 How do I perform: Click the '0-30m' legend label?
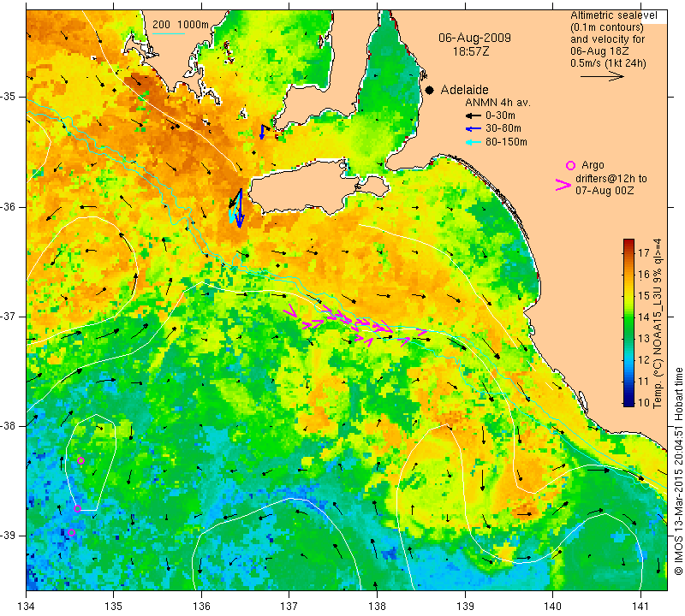pos(500,115)
